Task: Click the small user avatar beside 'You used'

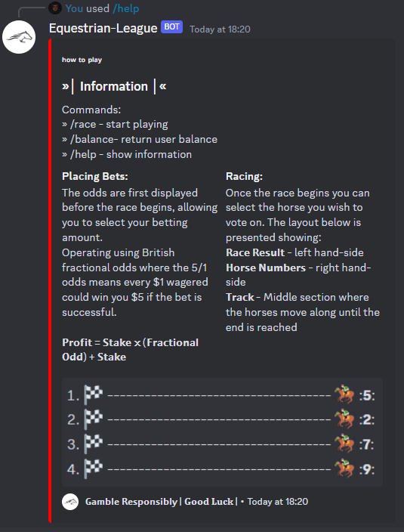Action: (55, 8)
